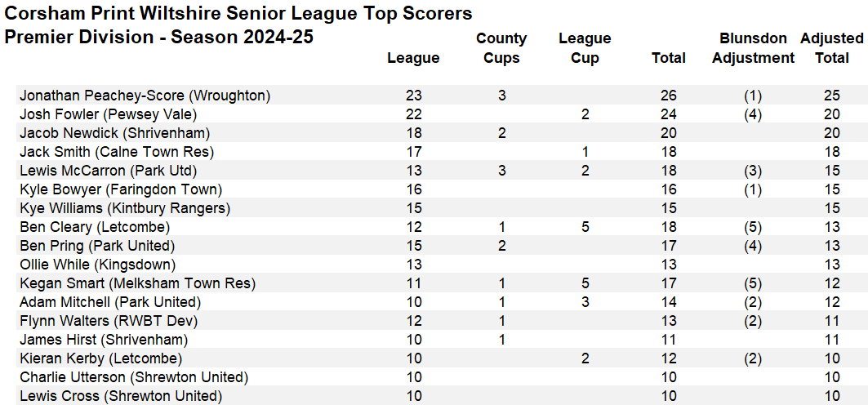The image size is (868, 405).
Task: Click the Charlie Utterson (Shrewton United) name
Action: point(134,377)
